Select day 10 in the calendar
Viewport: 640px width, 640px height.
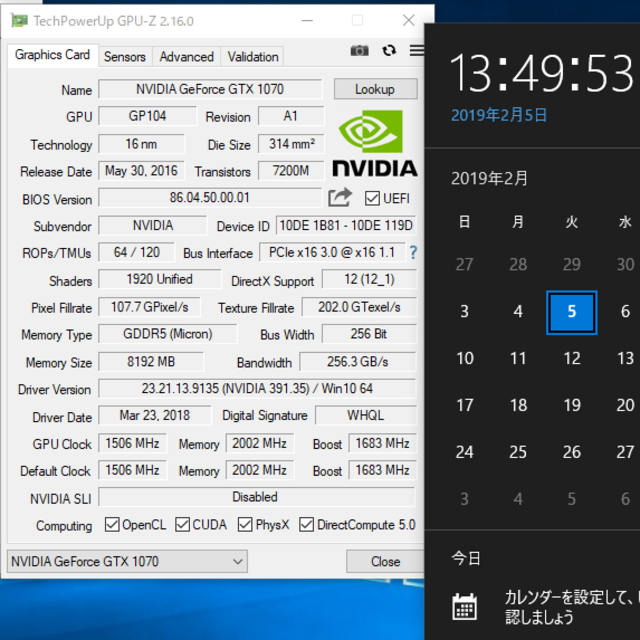[464, 358]
